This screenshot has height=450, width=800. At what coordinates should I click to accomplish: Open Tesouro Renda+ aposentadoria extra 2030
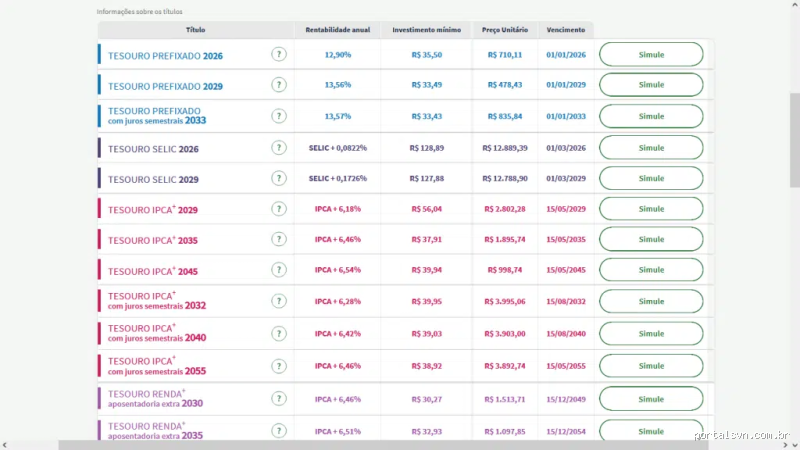(155, 398)
